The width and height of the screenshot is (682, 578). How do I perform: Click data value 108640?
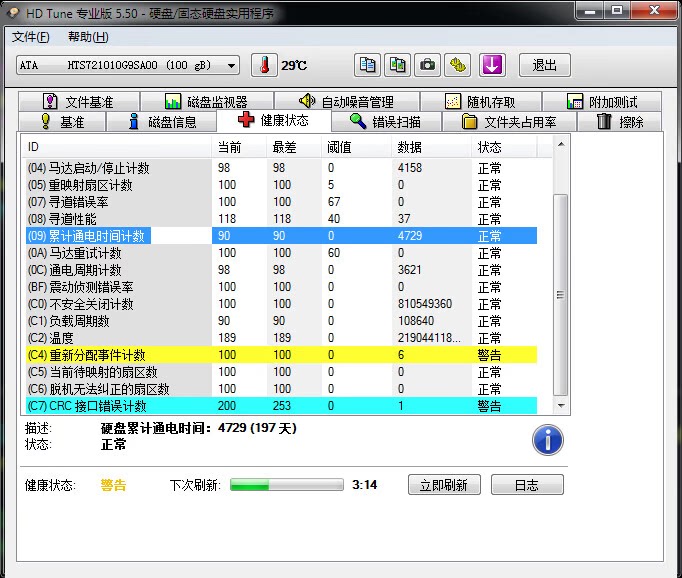point(416,321)
